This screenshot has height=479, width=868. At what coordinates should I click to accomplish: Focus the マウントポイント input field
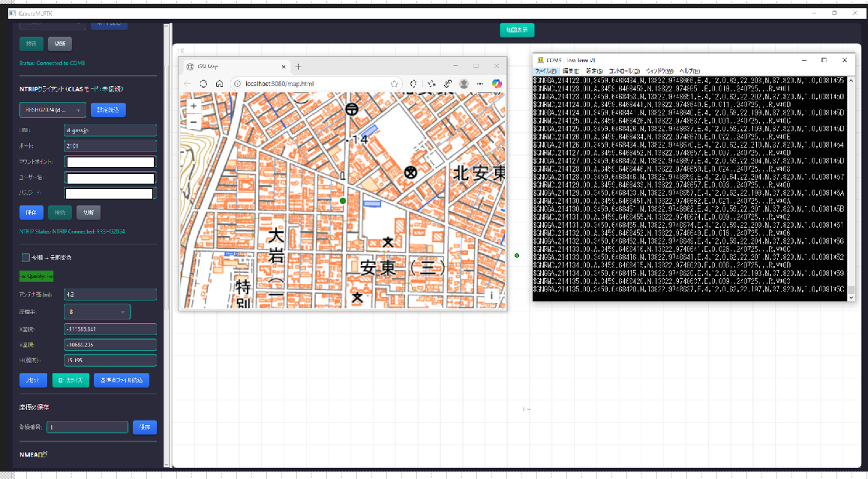pos(110,162)
